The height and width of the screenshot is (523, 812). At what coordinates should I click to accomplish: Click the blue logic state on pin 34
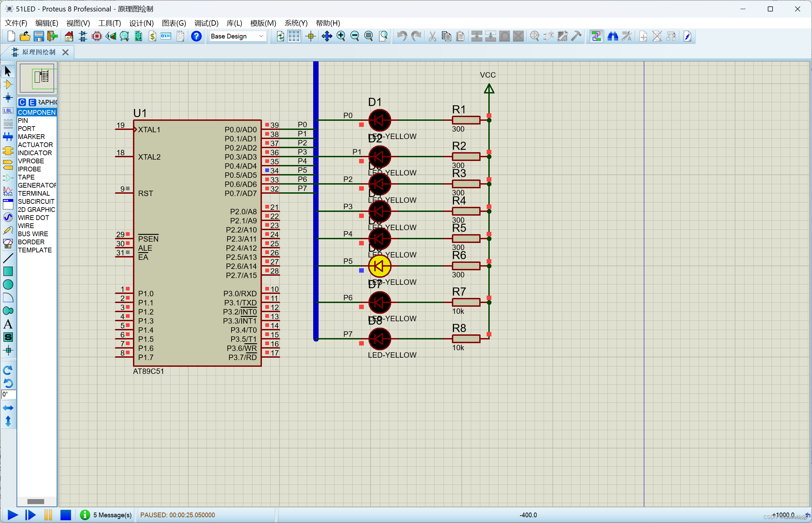pyautogui.click(x=267, y=170)
